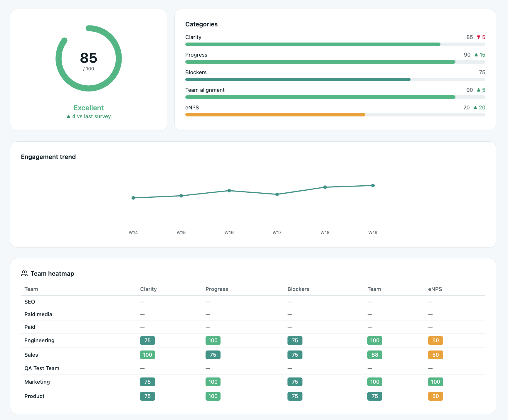508x420 pixels.
Task: Click the Team alignment bar
Action: (x=335, y=97)
